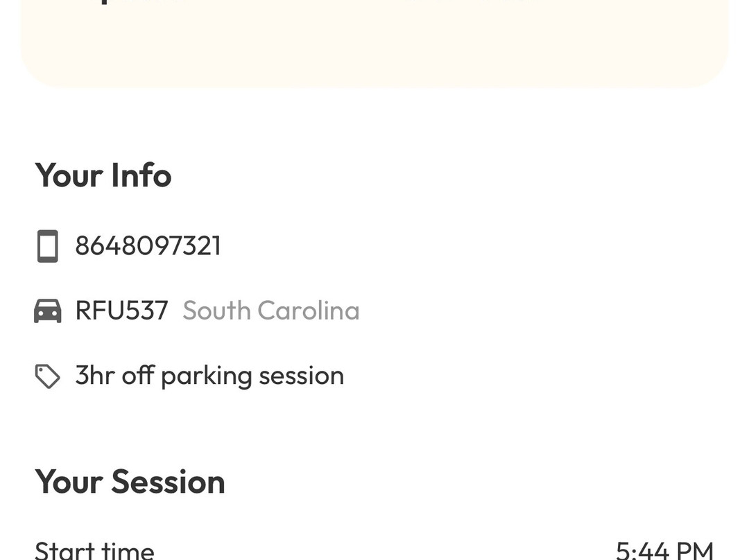The width and height of the screenshot is (749, 560).
Task: Click the word South in state label
Action: click(216, 310)
